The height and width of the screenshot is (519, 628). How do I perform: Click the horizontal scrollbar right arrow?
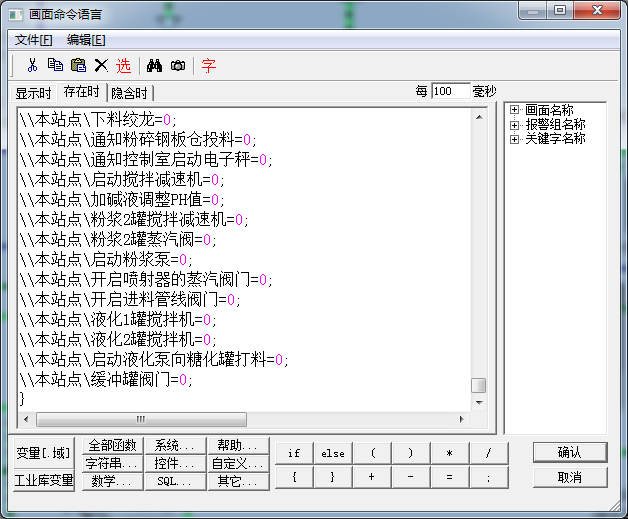461,419
